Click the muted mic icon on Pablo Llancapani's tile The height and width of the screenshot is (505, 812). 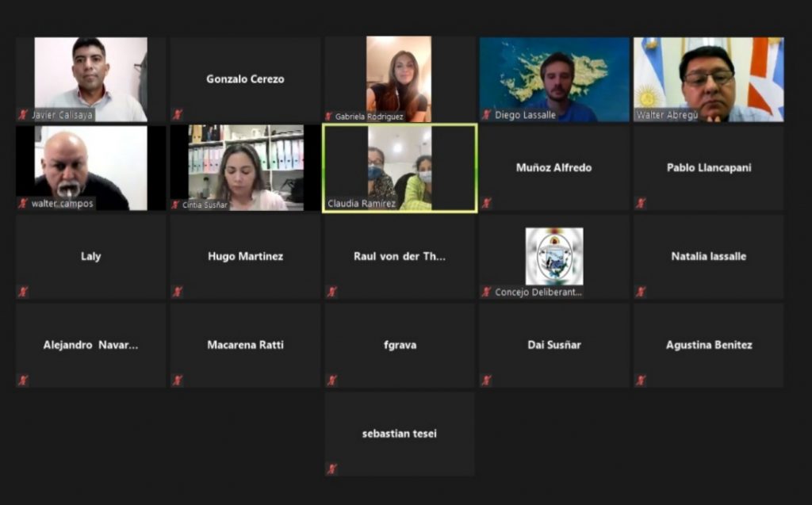(641, 204)
